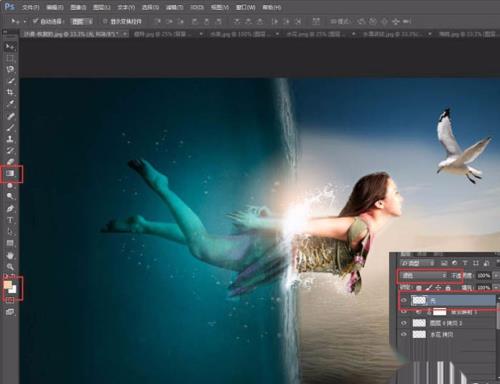Filter layers by pixel layer icon
Screen dimensions: 500x384
(x=444, y=263)
